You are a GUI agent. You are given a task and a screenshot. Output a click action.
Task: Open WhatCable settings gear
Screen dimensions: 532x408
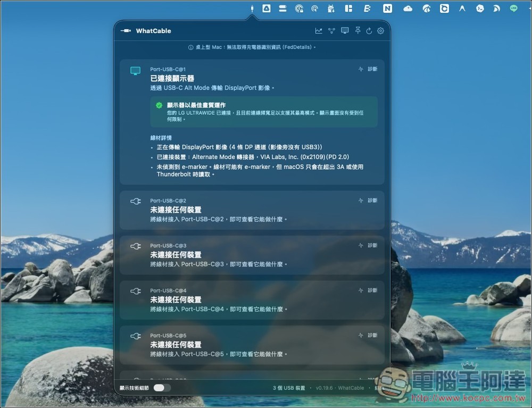point(381,31)
